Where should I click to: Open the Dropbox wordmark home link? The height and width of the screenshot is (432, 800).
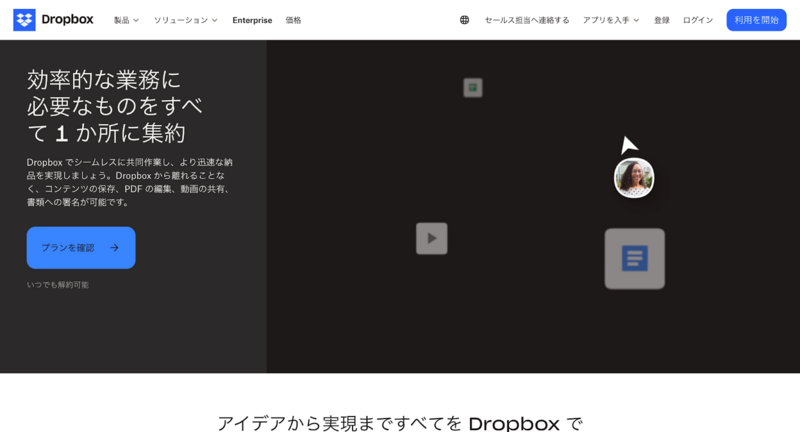[67, 20]
